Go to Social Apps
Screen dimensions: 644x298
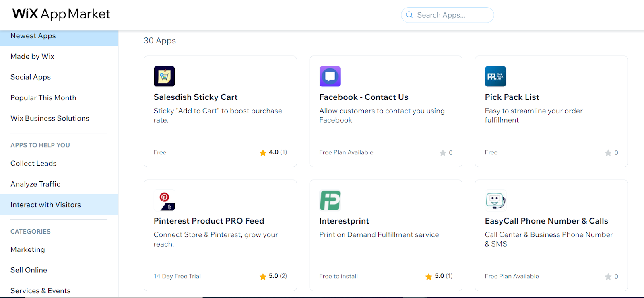(x=31, y=77)
